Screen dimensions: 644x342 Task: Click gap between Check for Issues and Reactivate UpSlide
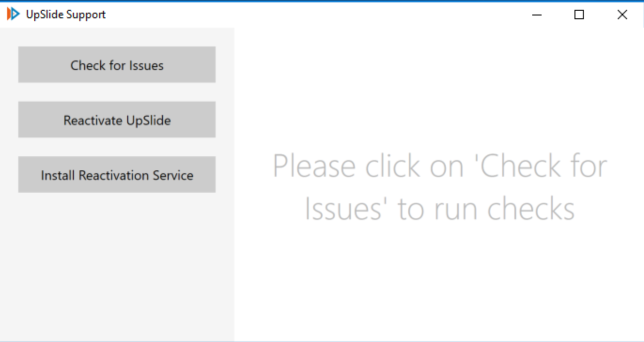point(117,92)
